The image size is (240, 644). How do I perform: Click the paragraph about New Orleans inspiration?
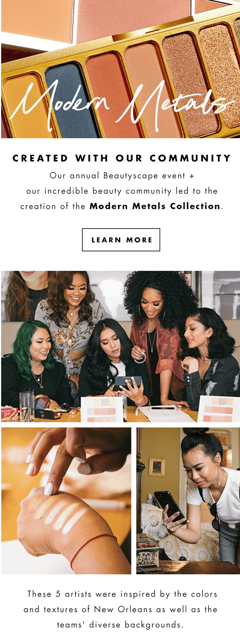120,609
